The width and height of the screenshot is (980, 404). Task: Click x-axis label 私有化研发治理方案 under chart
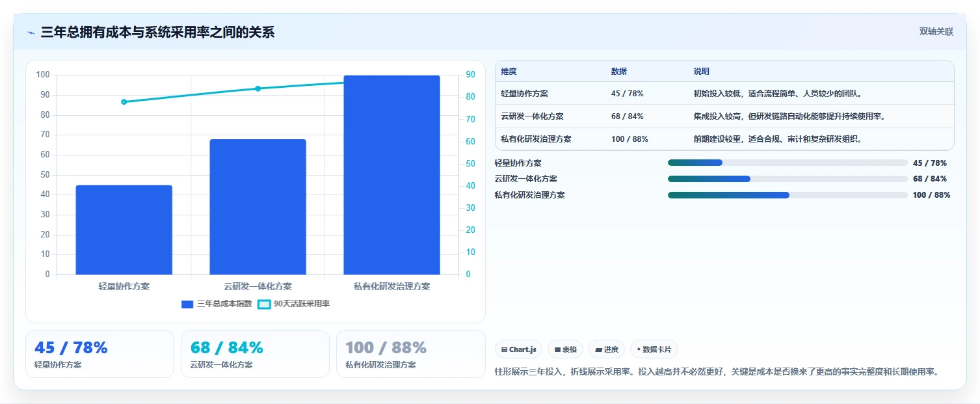[x=391, y=286]
